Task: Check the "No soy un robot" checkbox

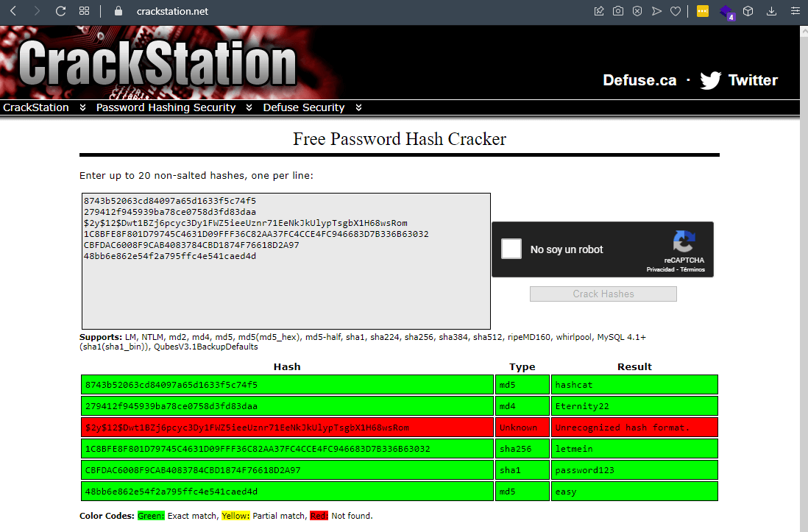Action: coord(511,249)
